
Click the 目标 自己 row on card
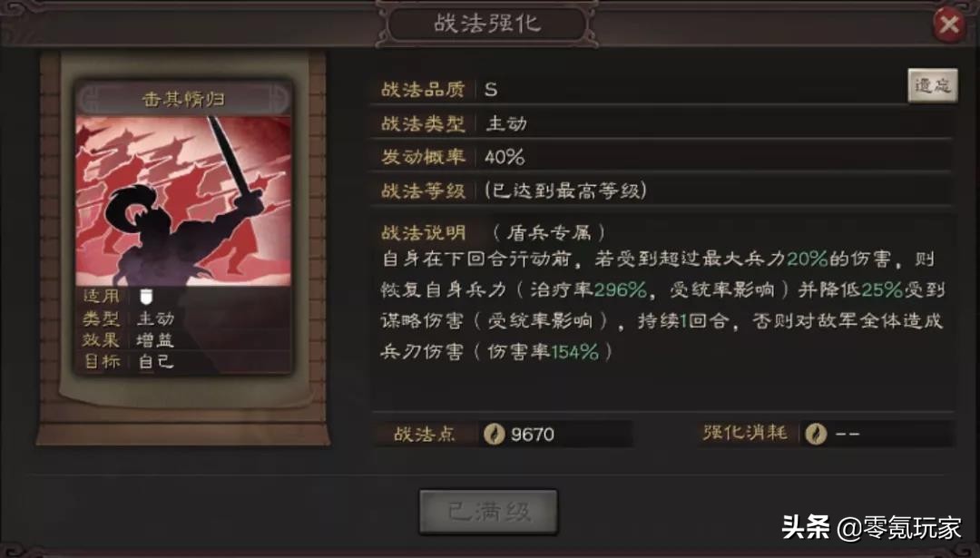(x=183, y=362)
